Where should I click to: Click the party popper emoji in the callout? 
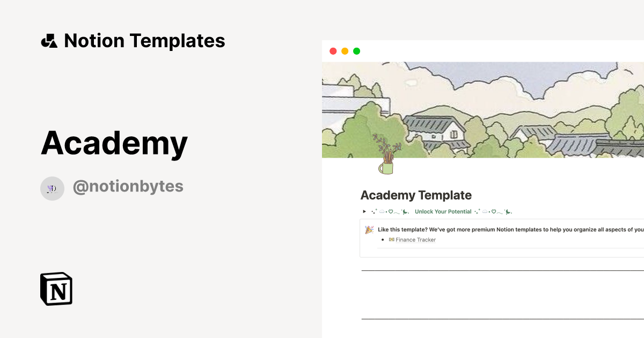coord(369,230)
